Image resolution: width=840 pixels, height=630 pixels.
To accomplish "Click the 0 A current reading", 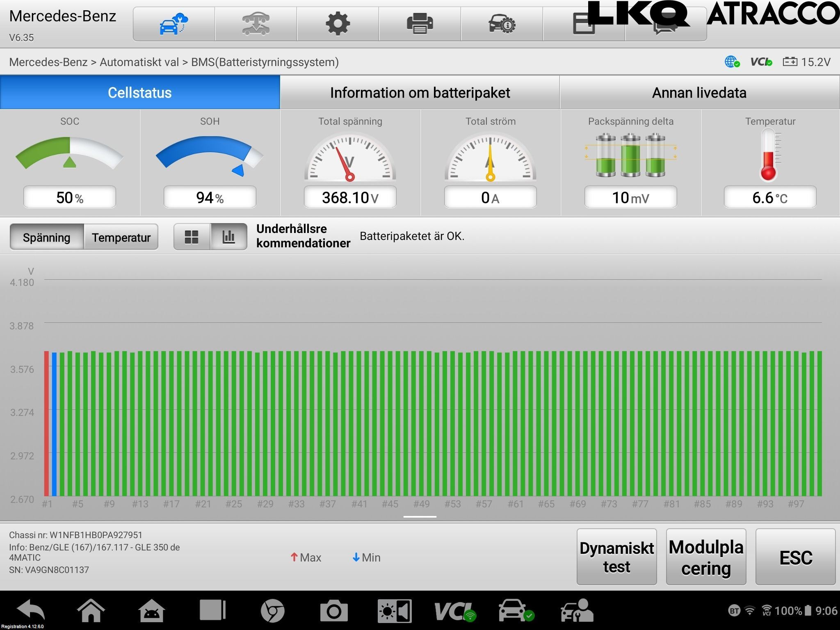I will tap(490, 197).
